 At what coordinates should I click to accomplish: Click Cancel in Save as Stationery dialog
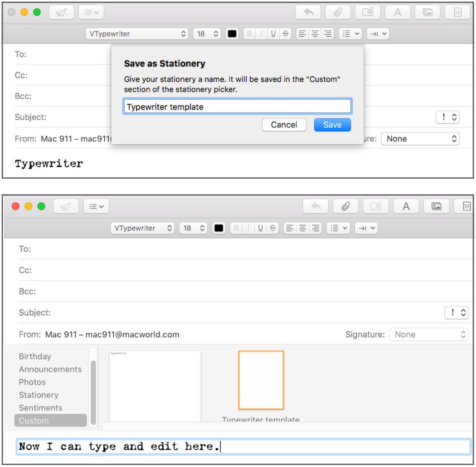pos(284,125)
